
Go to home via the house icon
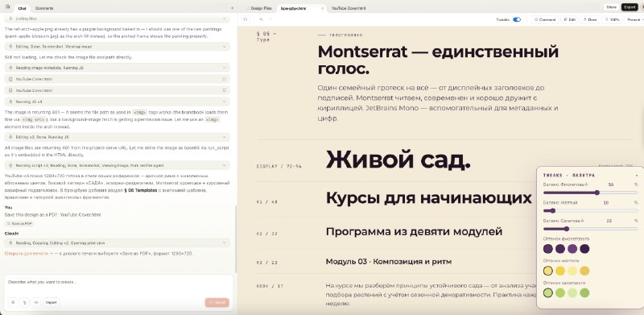(x=7, y=7)
